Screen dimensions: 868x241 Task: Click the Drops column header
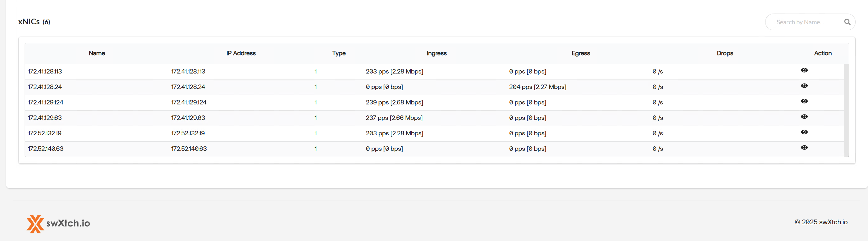click(x=725, y=53)
